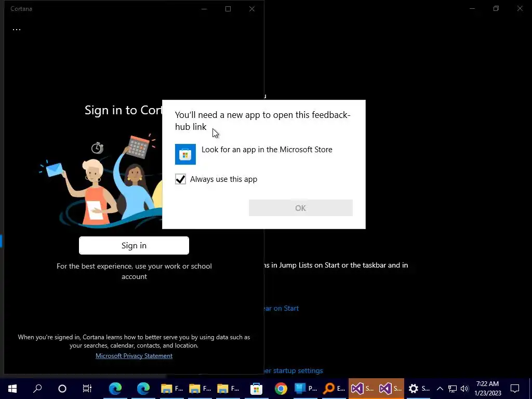Open the Action Center notifications icon

(515, 389)
